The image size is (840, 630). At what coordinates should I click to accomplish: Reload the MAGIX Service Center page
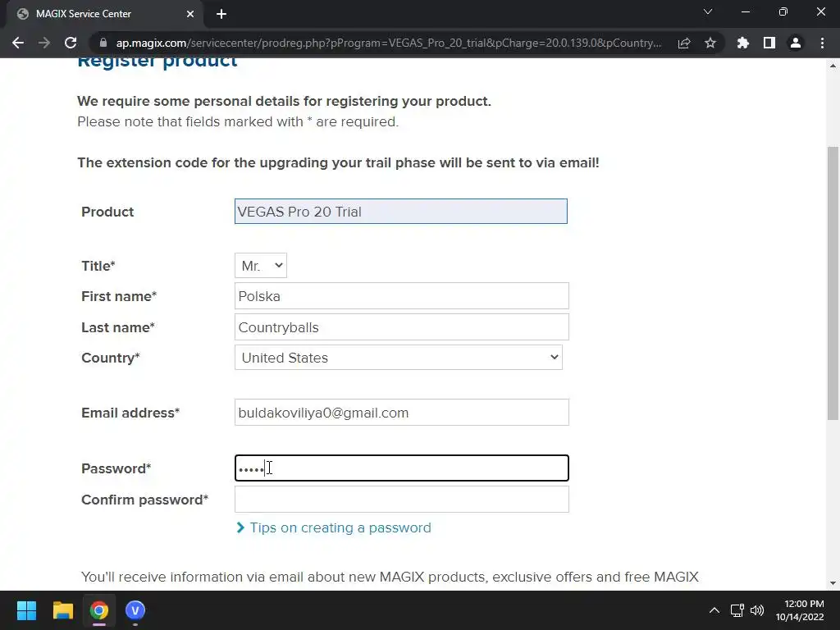[x=71, y=43]
